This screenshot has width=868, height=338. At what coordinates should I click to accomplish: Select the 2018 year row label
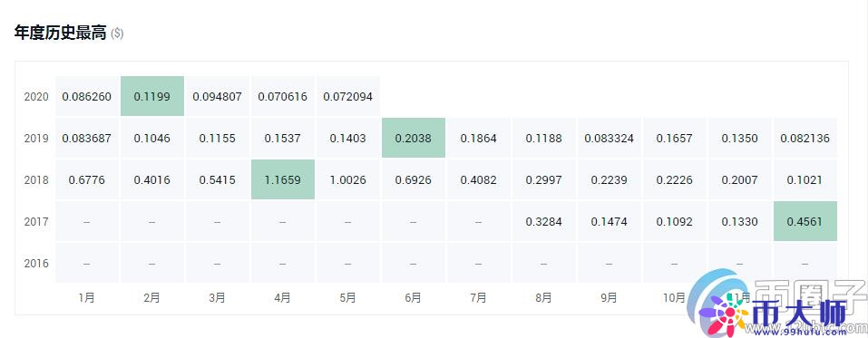click(x=36, y=179)
